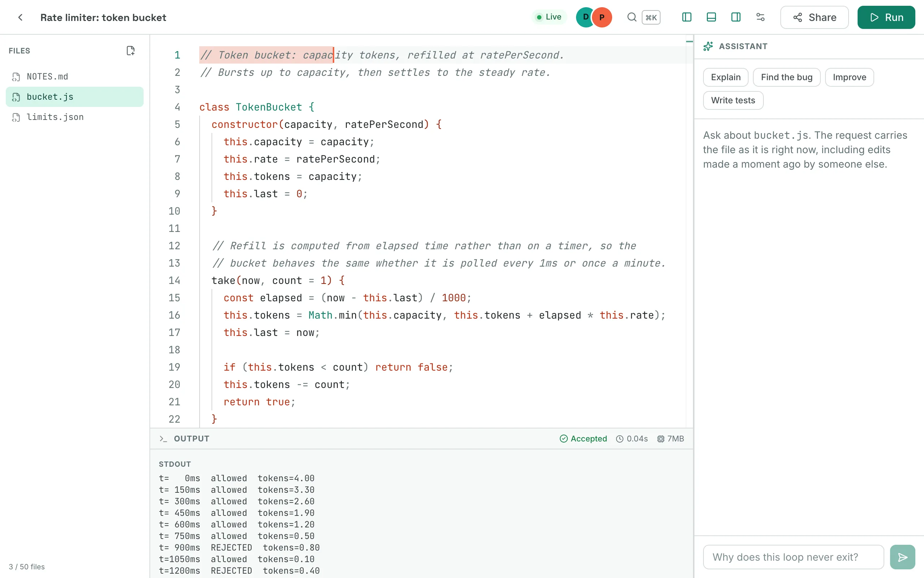
Task: Toggle the left sidebar panel layout icon
Action: 687,17
